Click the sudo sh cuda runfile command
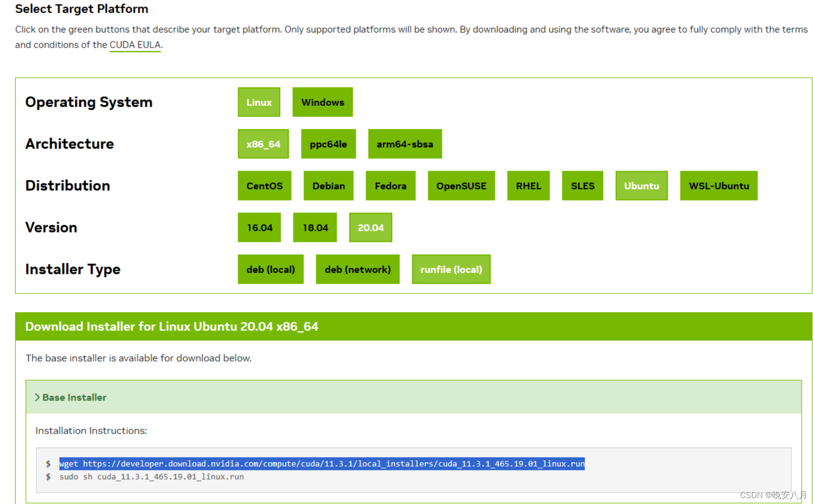 pyautogui.click(x=152, y=477)
